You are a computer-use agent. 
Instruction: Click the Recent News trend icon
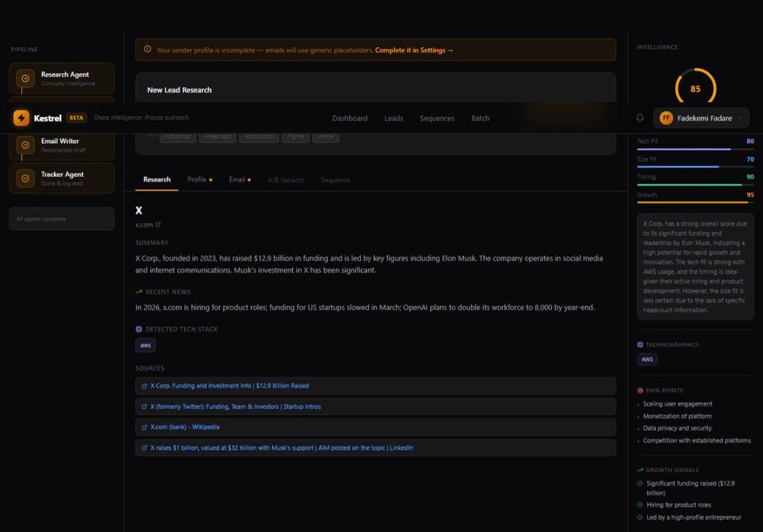coord(139,292)
